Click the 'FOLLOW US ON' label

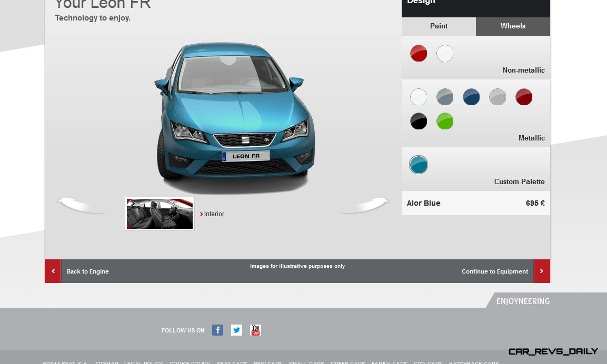(183, 330)
